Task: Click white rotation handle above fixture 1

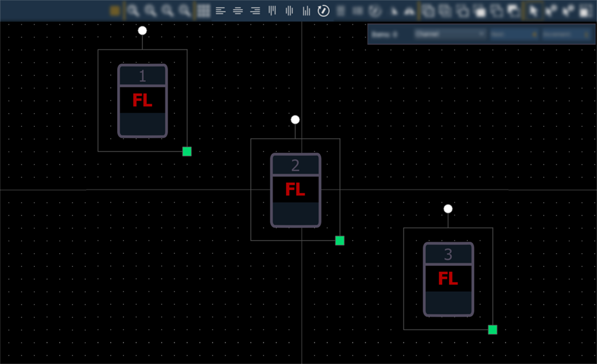Action: 142,30
